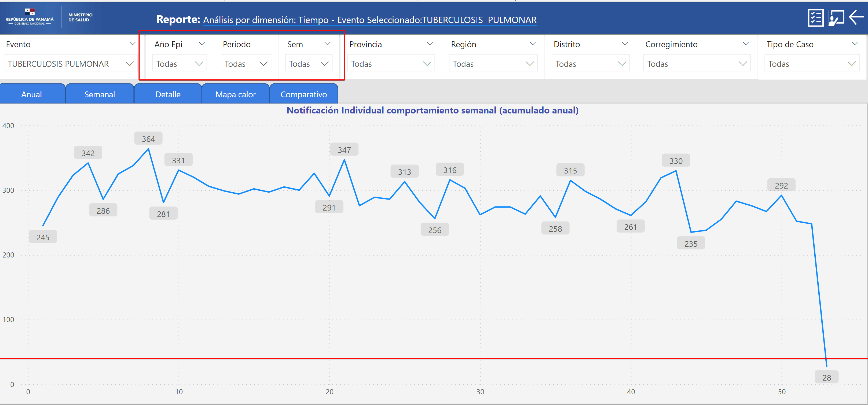Select the 256 data label

tap(435, 230)
